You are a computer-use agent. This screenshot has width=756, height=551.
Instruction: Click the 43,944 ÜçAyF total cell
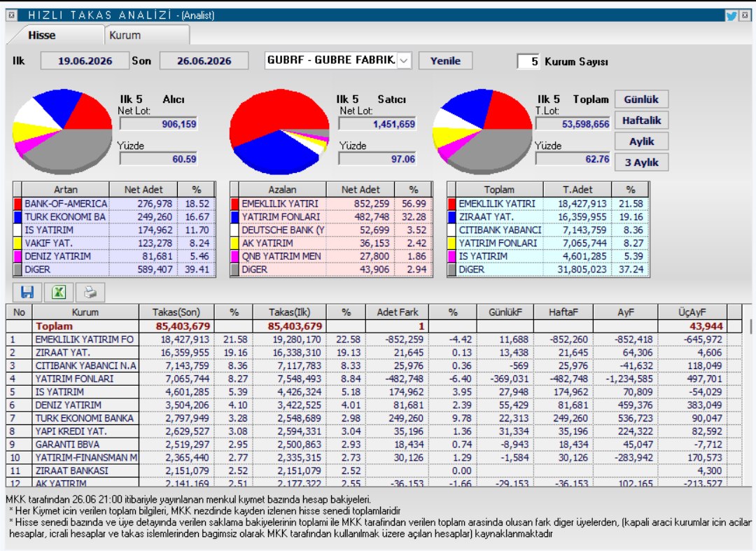pyautogui.click(x=692, y=326)
